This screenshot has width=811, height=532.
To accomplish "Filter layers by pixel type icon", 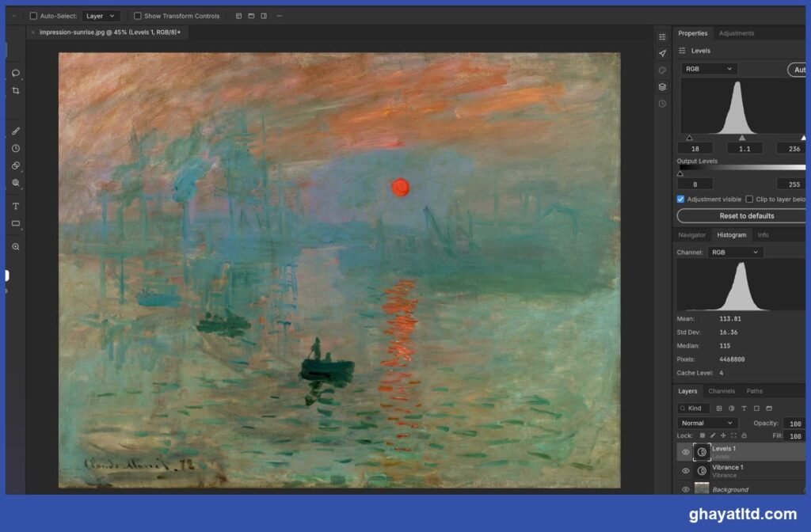I will point(719,408).
